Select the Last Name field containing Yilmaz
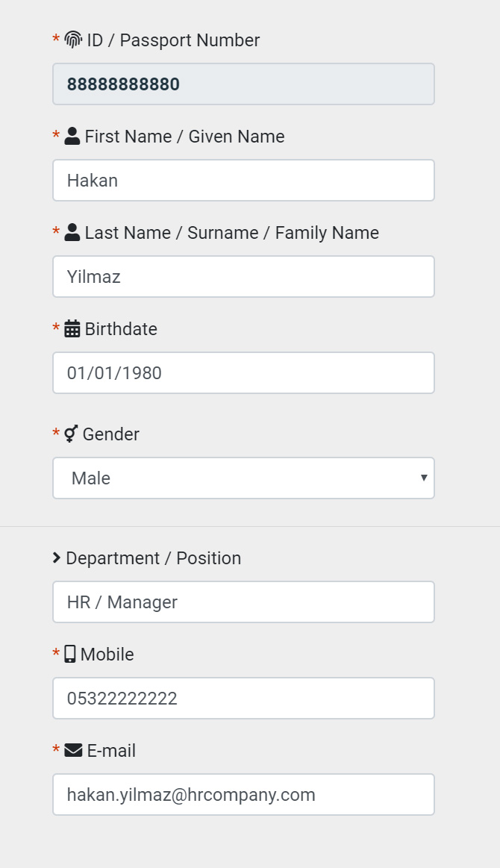Screen dimensions: 500x868 point(243,277)
